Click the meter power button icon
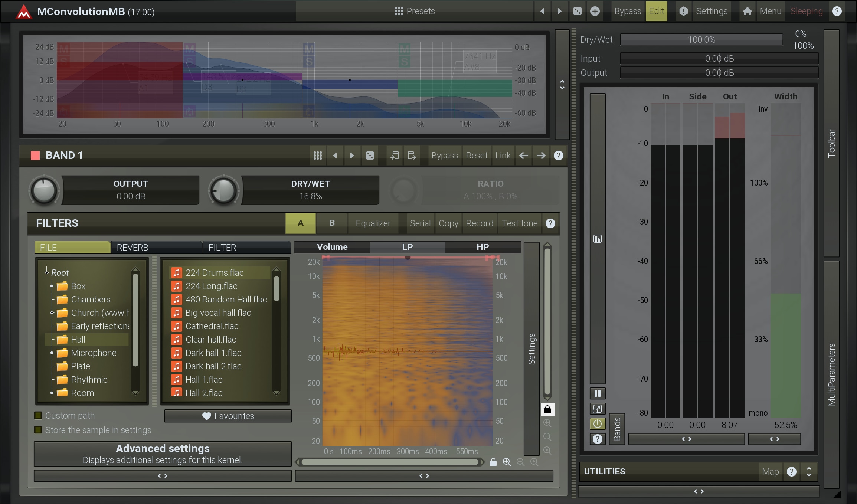Image resolution: width=857 pixels, height=504 pixels. click(x=597, y=424)
